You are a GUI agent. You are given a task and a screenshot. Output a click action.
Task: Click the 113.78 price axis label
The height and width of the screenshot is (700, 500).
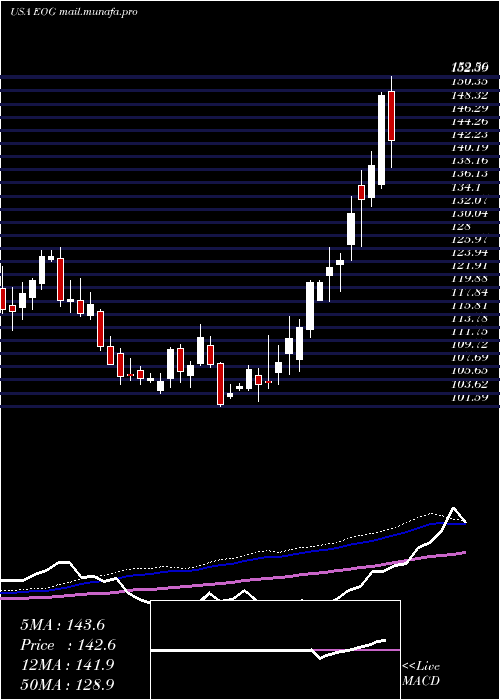pos(469,318)
